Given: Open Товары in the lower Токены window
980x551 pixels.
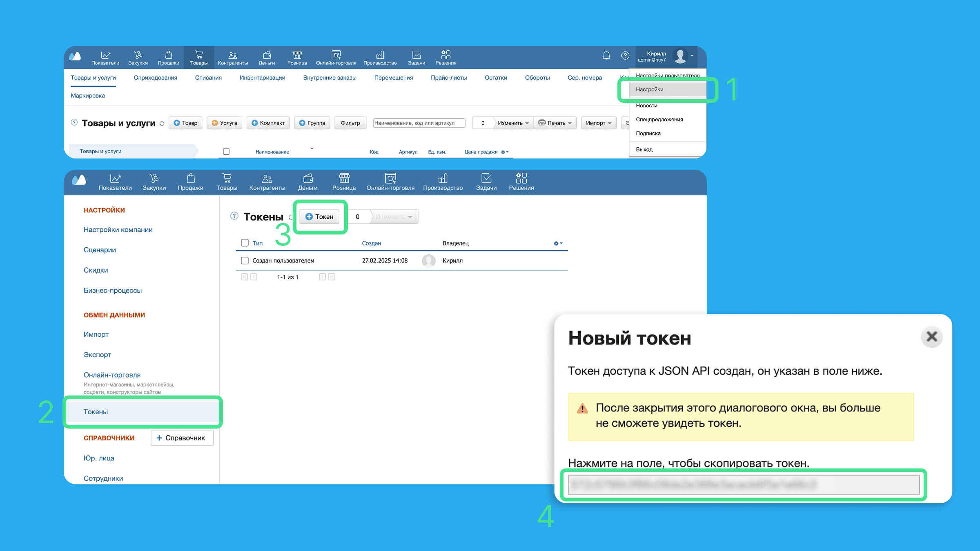Looking at the screenshot, I should tap(227, 182).
